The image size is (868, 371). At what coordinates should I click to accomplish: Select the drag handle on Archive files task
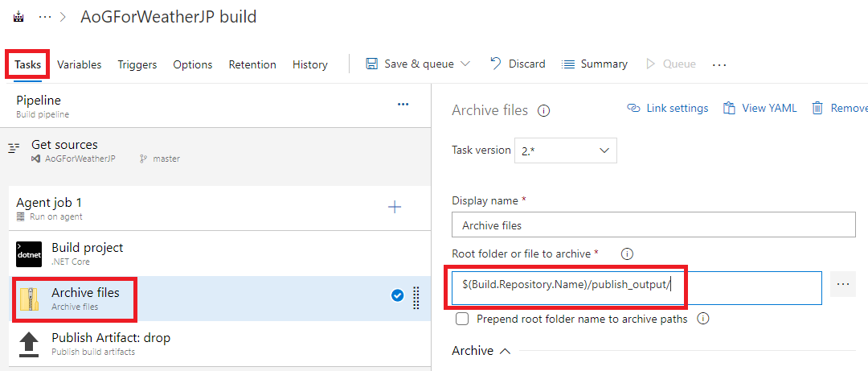pyautogui.click(x=417, y=298)
